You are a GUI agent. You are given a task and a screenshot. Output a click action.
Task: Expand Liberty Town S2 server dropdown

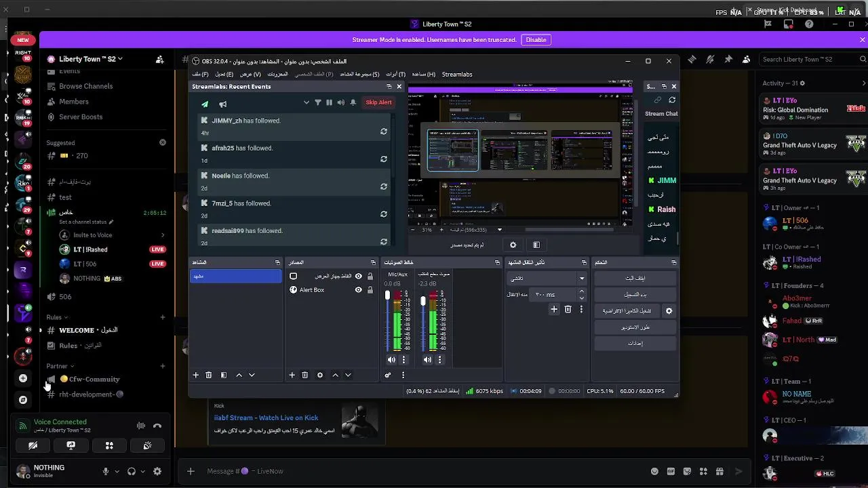(90, 59)
